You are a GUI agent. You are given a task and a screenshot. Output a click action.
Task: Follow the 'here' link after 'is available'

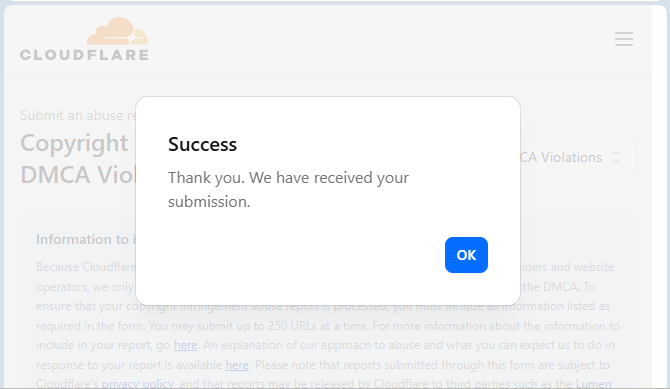pos(237,365)
